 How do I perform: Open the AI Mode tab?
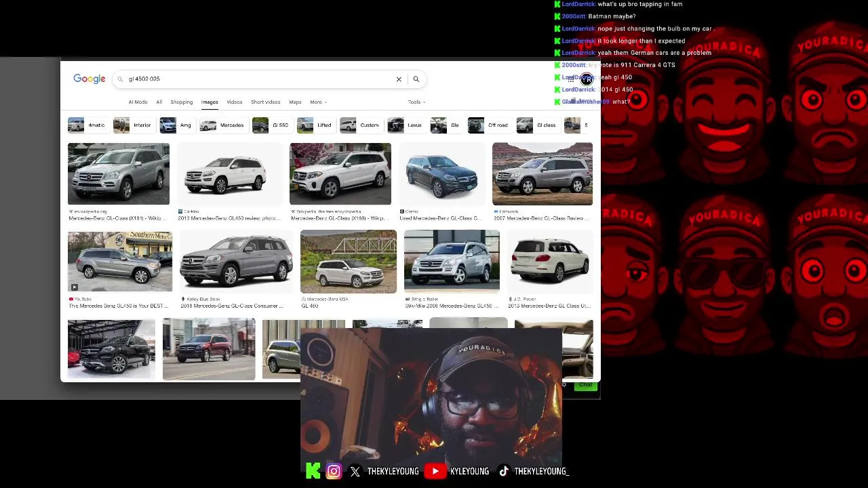(138, 102)
